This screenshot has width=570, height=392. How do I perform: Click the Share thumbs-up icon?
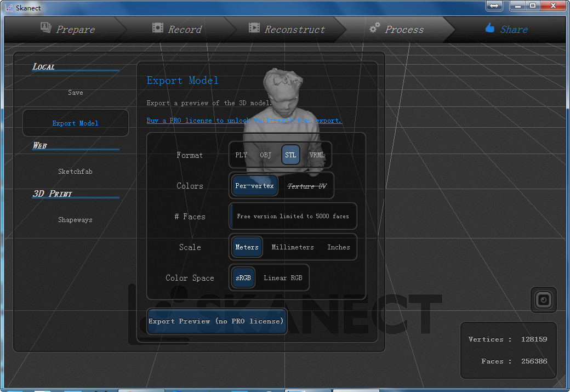click(x=489, y=27)
